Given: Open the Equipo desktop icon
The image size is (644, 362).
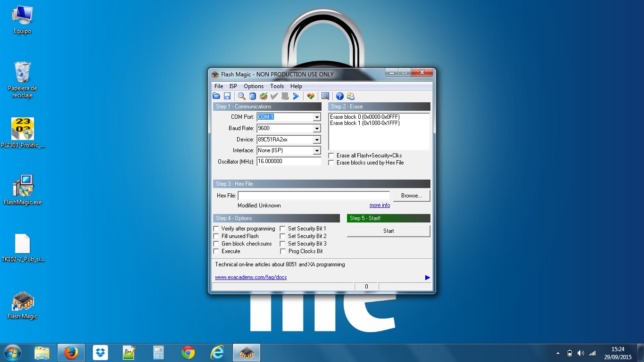Looking at the screenshot, I should coord(22,20).
